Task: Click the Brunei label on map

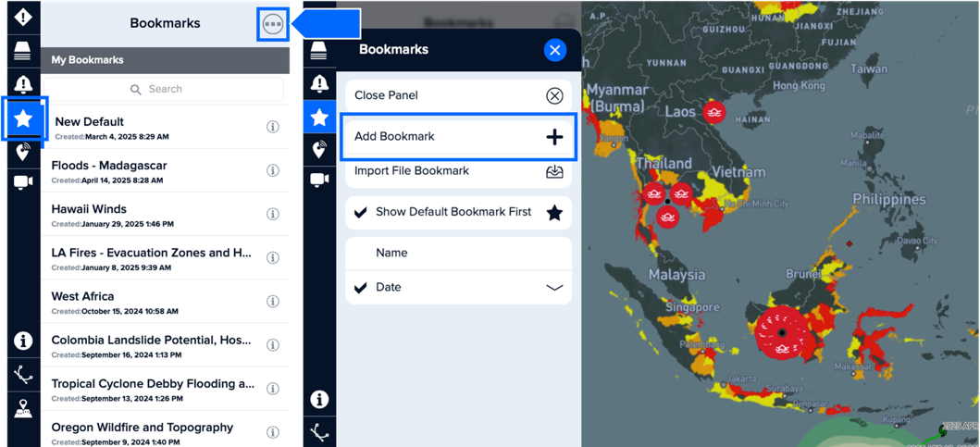Action: (802, 273)
